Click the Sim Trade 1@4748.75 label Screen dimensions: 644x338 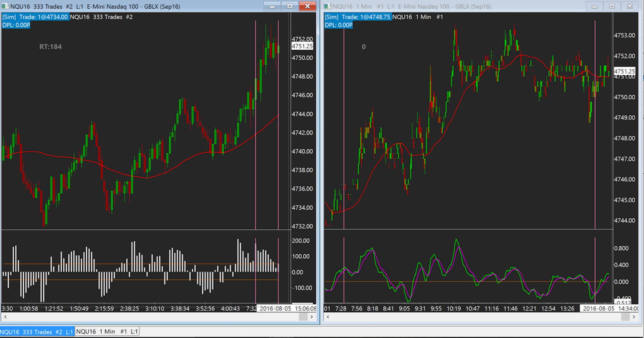tap(358, 17)
